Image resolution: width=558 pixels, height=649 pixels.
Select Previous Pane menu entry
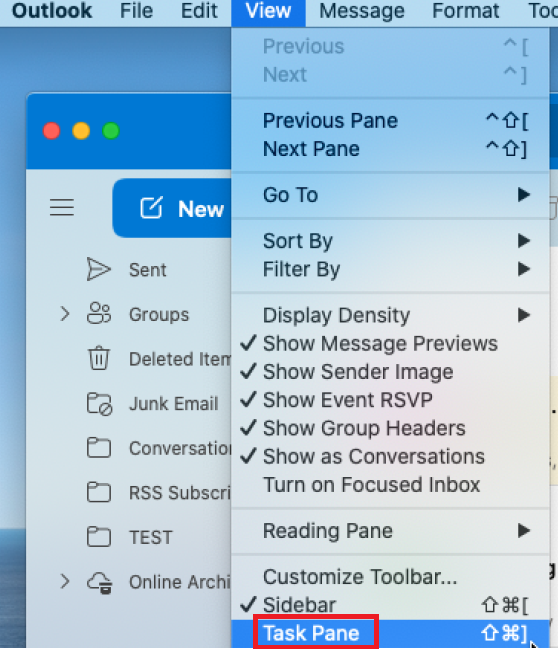click(390, 120)
